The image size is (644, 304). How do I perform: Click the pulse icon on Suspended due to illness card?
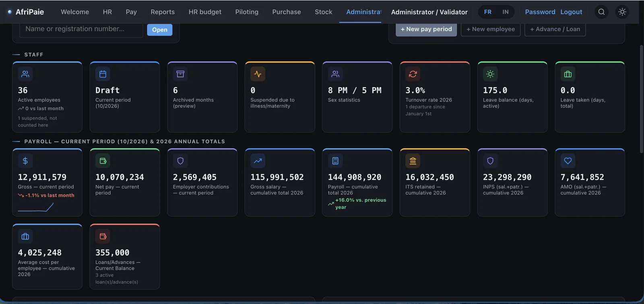point(258,74)
